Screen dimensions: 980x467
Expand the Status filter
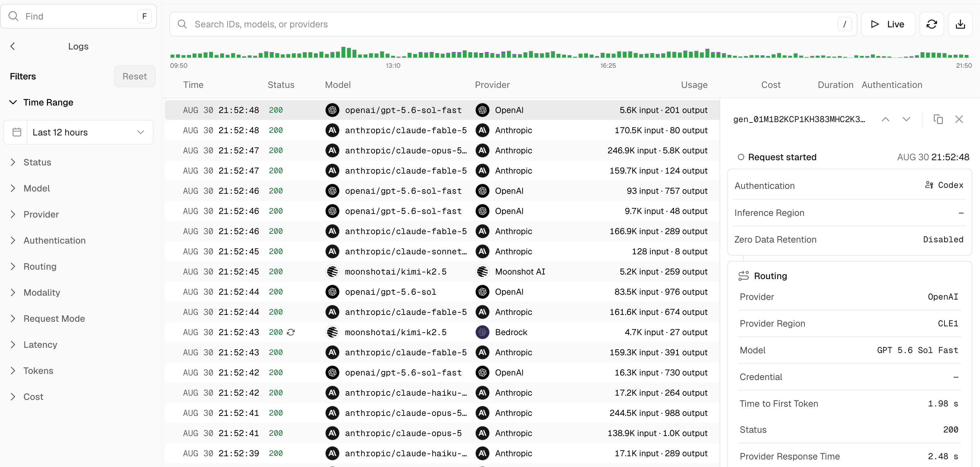[30, 163]
